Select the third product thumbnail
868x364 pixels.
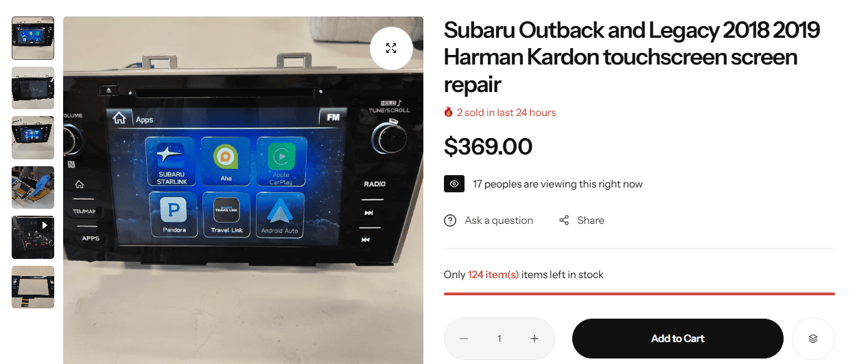[33, 137]
